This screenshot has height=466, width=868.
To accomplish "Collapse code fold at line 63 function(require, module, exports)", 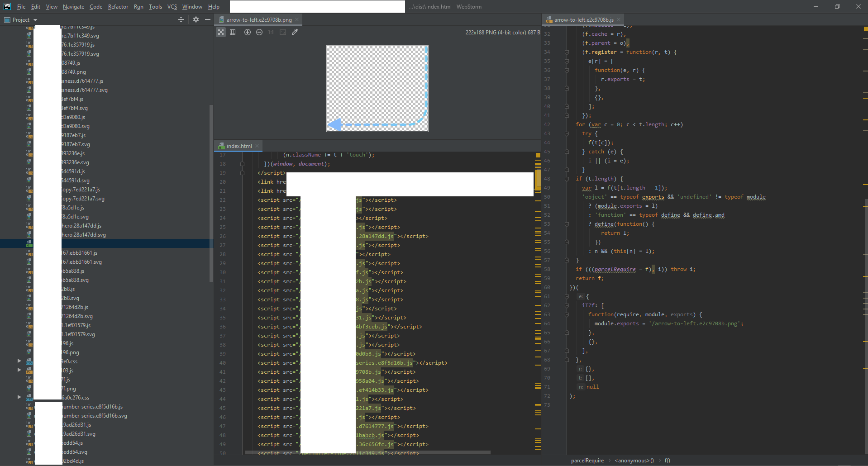I will (567, 314).
